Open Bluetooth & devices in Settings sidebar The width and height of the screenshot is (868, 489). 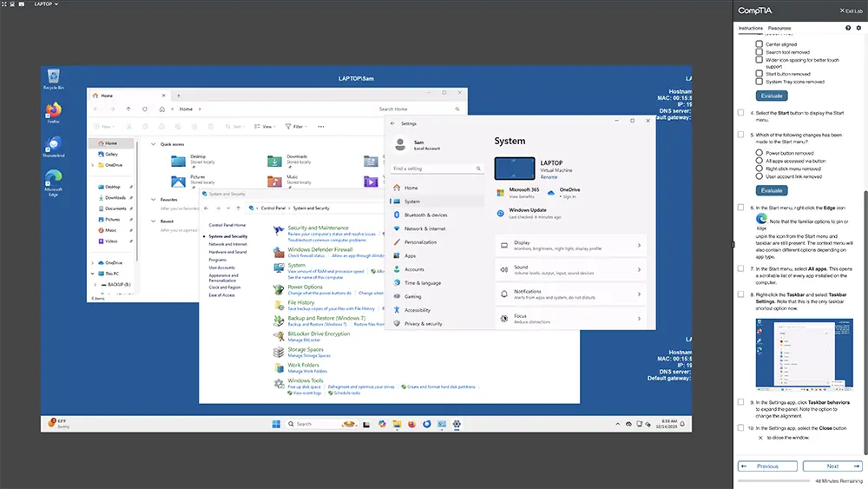coord(425,215)
